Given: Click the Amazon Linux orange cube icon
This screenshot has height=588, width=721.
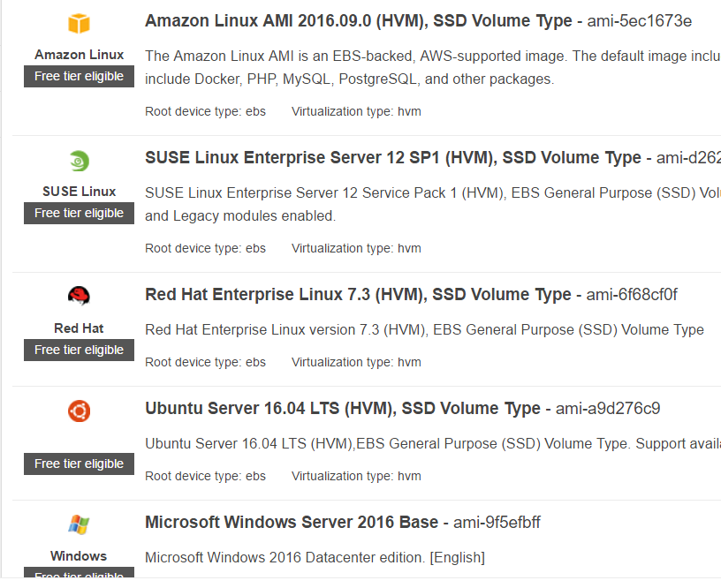Looking at the screenshot, I should (80, 24).
